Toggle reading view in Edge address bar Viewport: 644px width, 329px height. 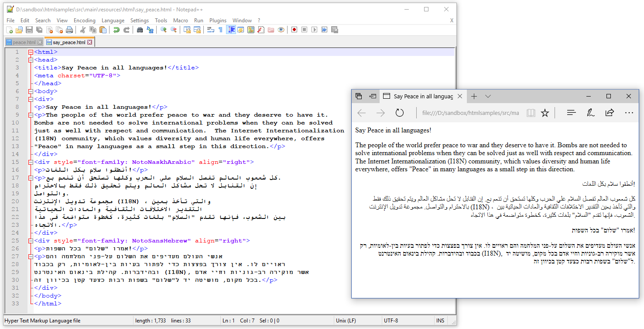(x=531, y=113)
